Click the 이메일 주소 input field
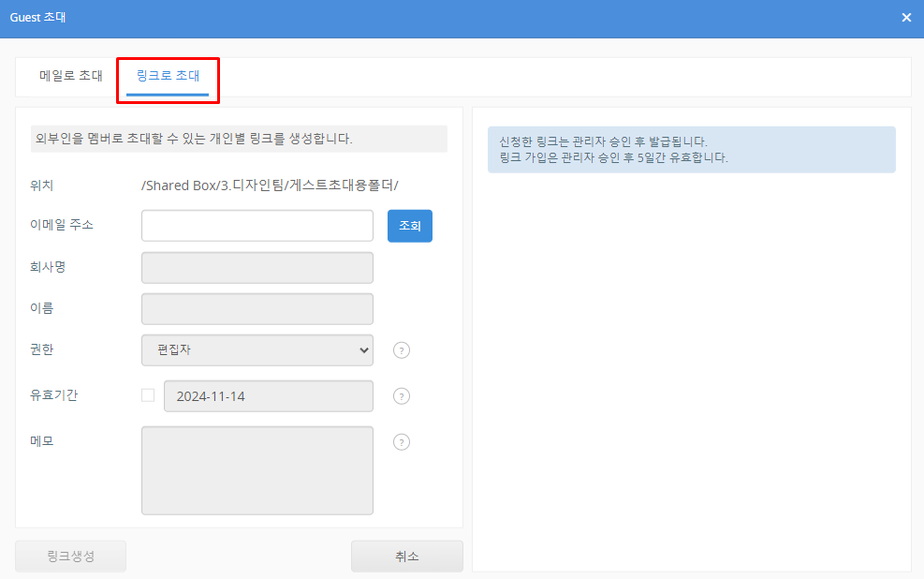Image resolution: width=924 pixels, height=579 pixels. (x=257, y=226)
